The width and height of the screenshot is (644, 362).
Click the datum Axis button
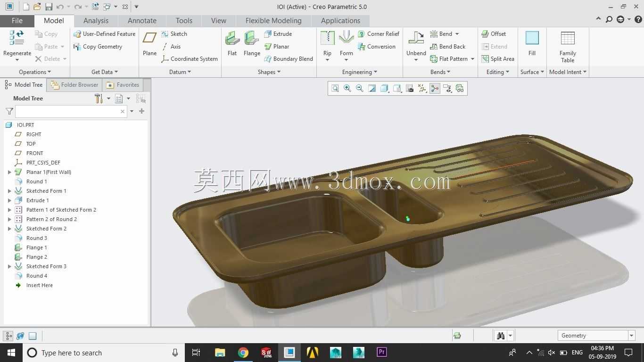pyautogui.click(x=171, y=47)
